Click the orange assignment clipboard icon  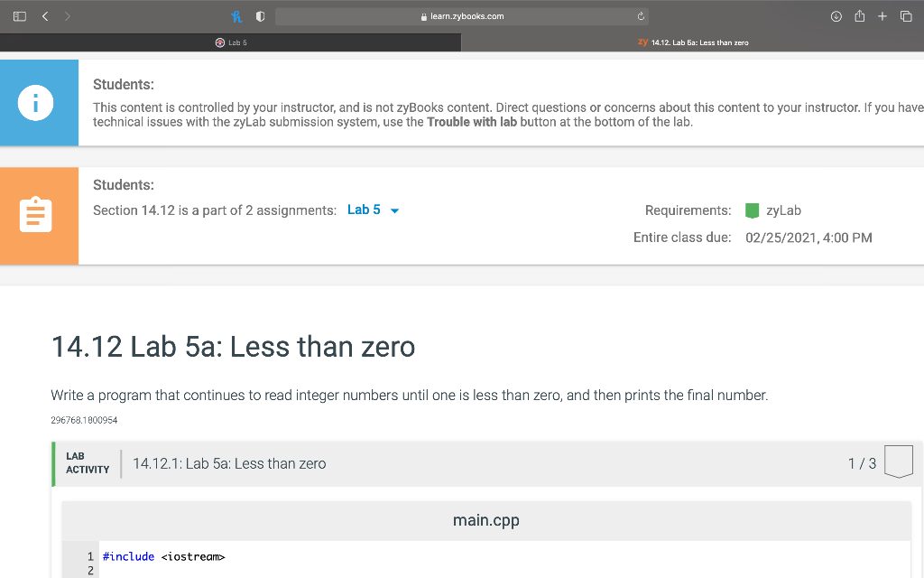click(x=37, y=215)
